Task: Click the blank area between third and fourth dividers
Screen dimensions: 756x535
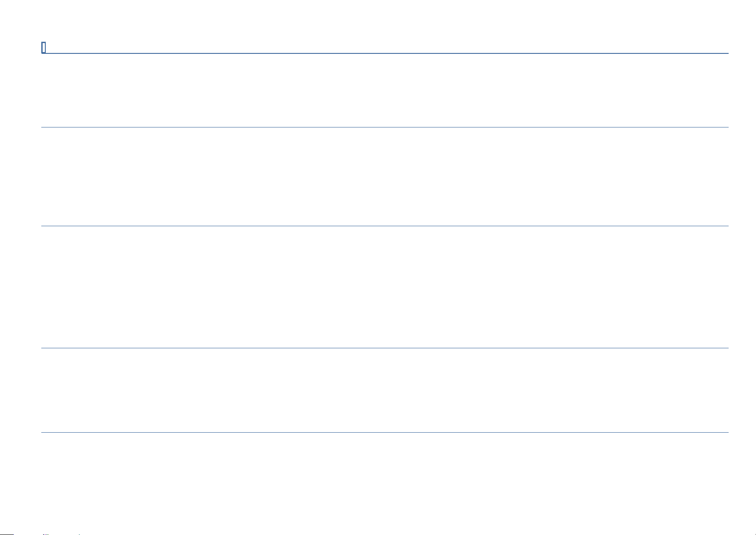Action: (x=385, y=390)
